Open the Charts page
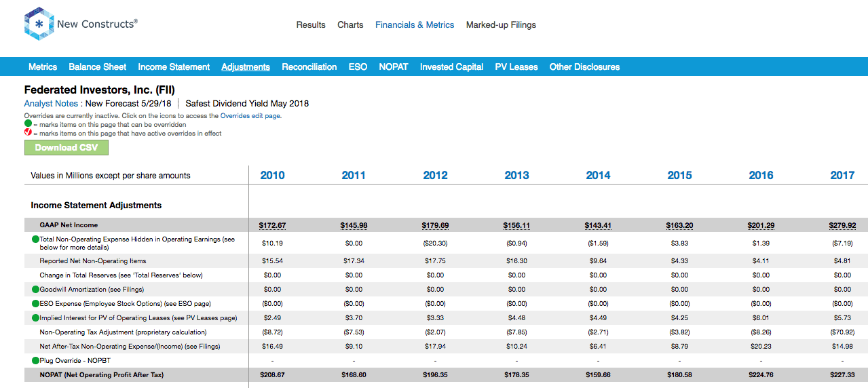This screenshot has width=868, height=388. point(350,24)
